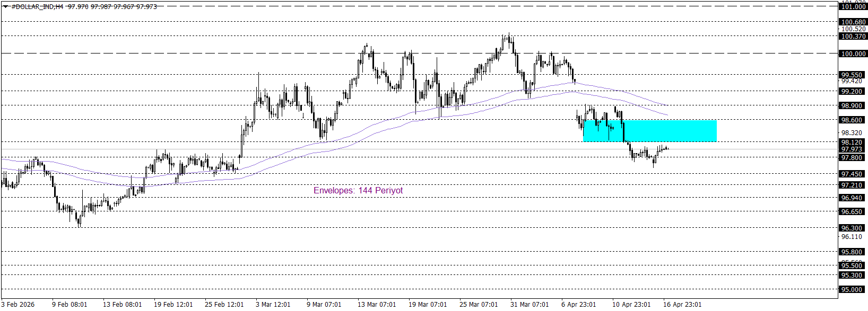Click the triangle beside the #DOLLAR_IND,H4 title
868x311 pixels.
point(6,7)
